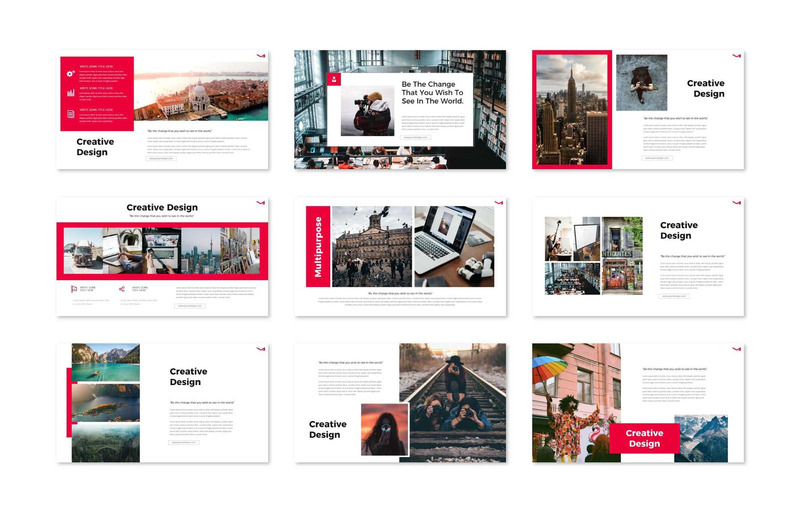Select the turquoise lake photo
The image size is (800, 513).
click(106, 362)
